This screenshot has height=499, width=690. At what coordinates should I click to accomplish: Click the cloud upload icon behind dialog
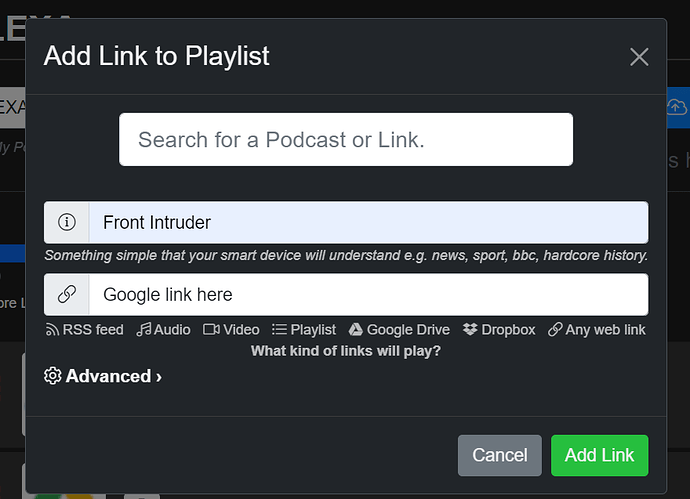coord(676,107)
